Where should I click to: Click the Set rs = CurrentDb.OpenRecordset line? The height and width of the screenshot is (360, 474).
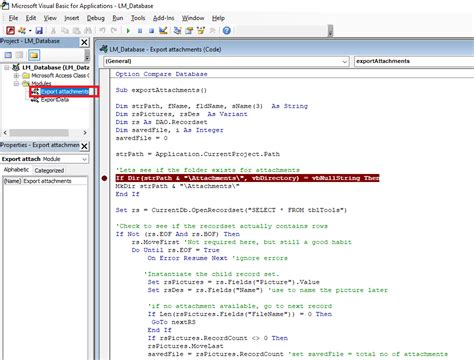[x=231, y=210]
